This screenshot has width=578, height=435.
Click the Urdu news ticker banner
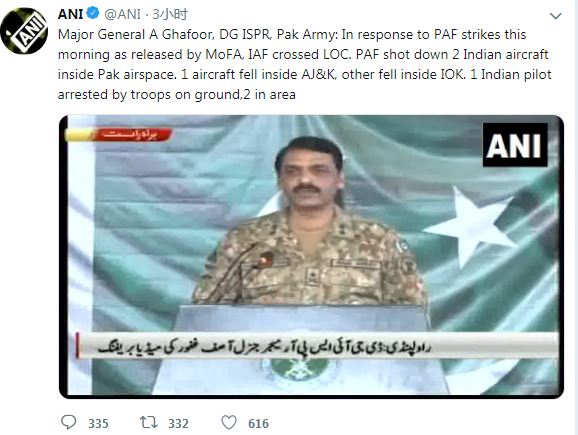point(317,346)
